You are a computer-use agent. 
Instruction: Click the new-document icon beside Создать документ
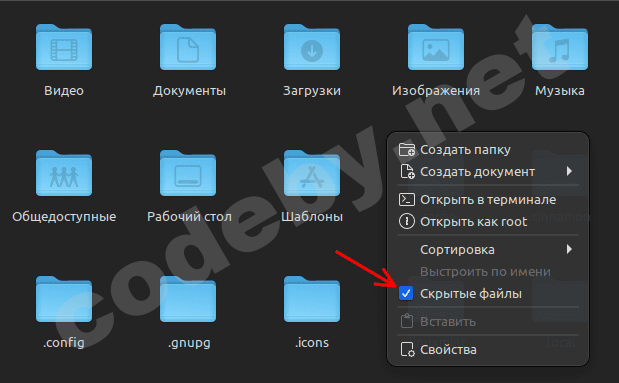(407, 172)
